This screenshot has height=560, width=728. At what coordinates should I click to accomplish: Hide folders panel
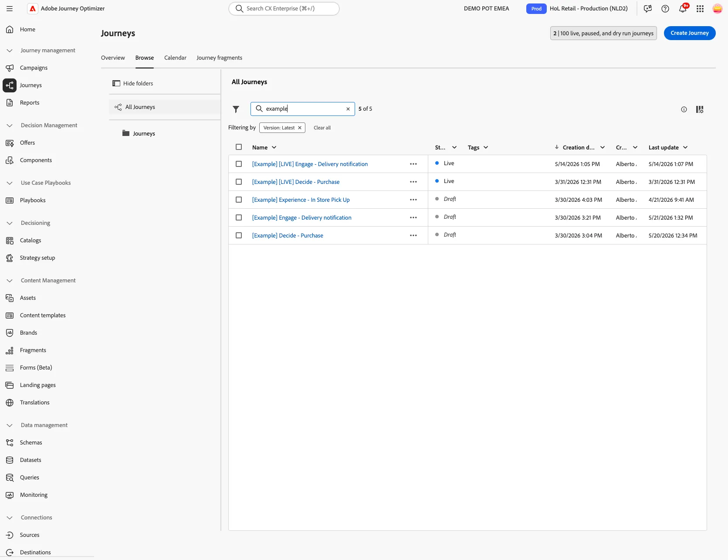click(133, 83)
